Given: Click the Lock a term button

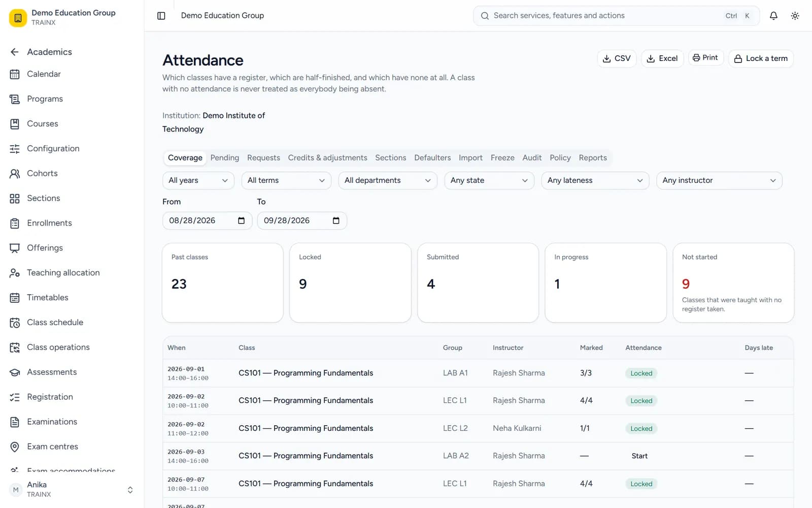Looking at the screenshot, I should click(761, 58).
